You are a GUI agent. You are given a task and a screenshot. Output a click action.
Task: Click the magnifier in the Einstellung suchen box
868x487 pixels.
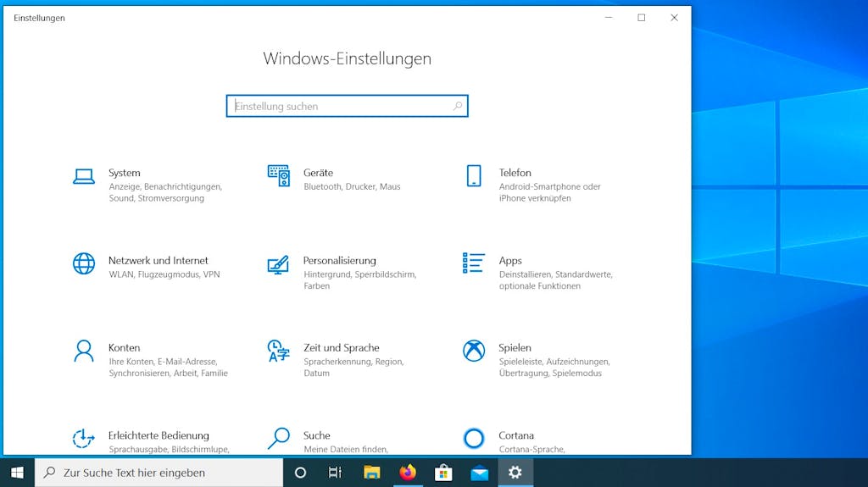[x=458, y=106]
